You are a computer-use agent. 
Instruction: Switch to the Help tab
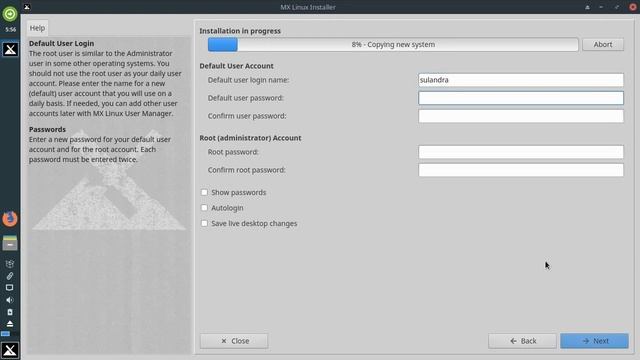click(37, 28)
